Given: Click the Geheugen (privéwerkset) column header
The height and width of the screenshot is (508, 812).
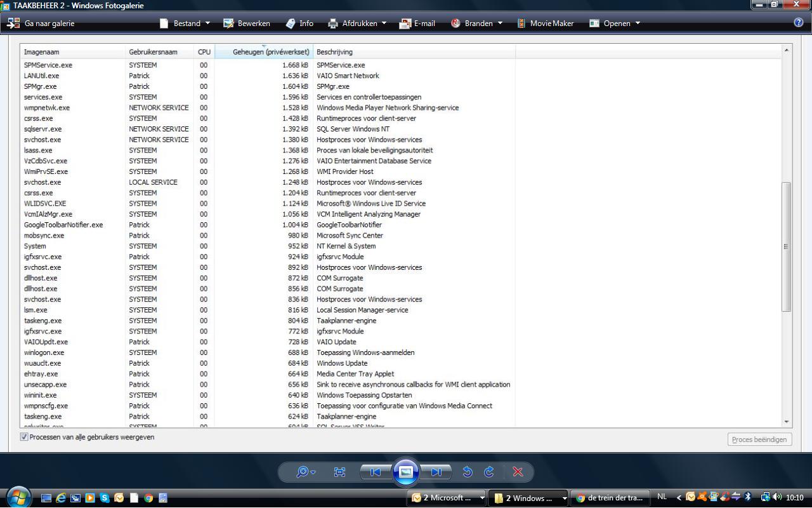Looking at the screenshot, I should click(x=264, y=52).
